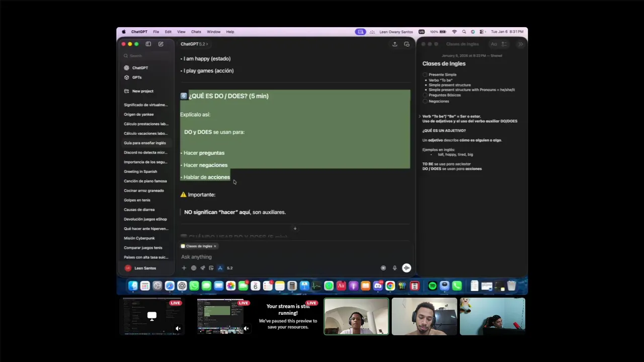Start a new chat with compose icon
The width and height of the screenshot is (644, 362).
(161, 44)
